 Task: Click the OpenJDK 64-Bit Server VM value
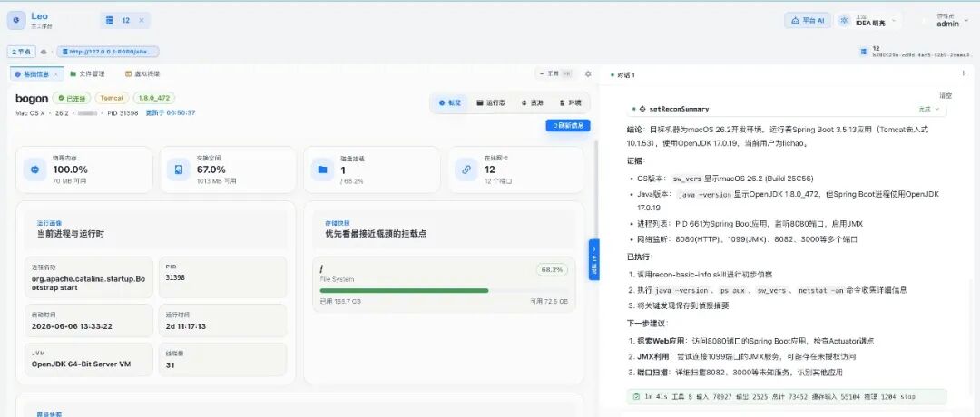tap(82, 364)
